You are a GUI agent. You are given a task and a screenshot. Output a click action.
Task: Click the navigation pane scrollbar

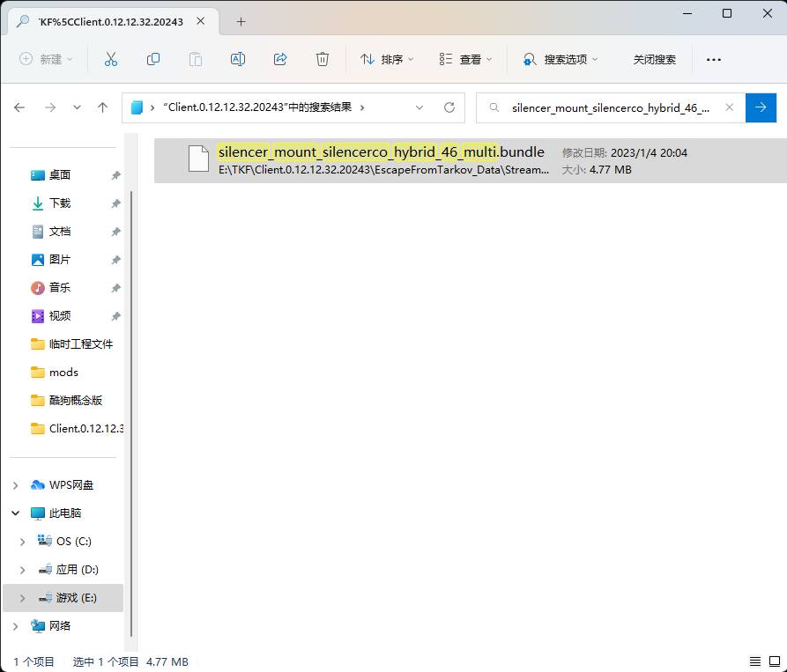[131, 414]
